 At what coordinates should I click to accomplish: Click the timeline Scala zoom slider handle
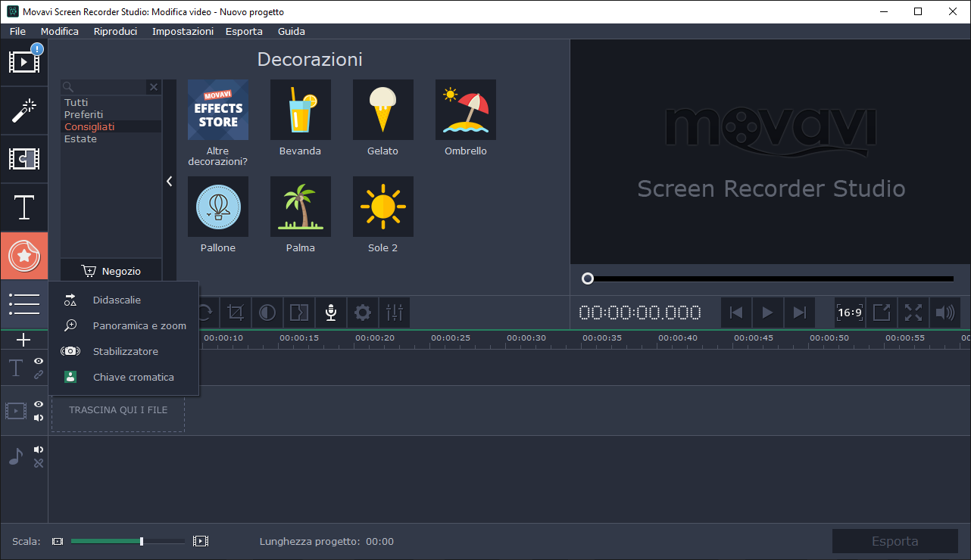(142, 541)
